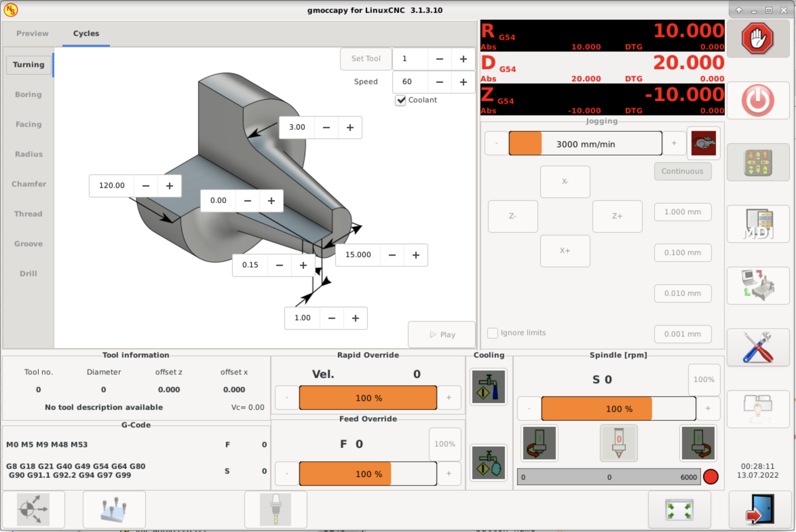
Task: Select 0.001 mm jog increment
Action: (682, 334)
